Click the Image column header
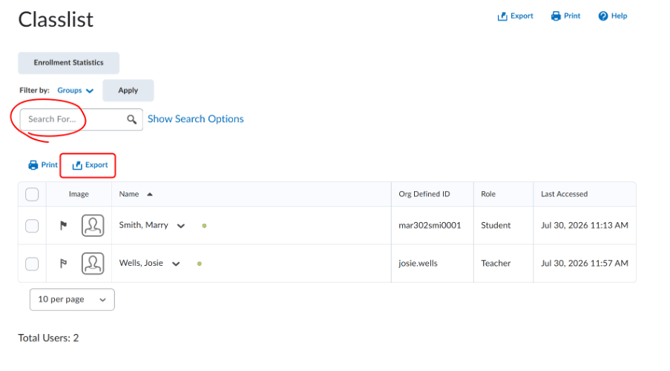 pos(79,194)
